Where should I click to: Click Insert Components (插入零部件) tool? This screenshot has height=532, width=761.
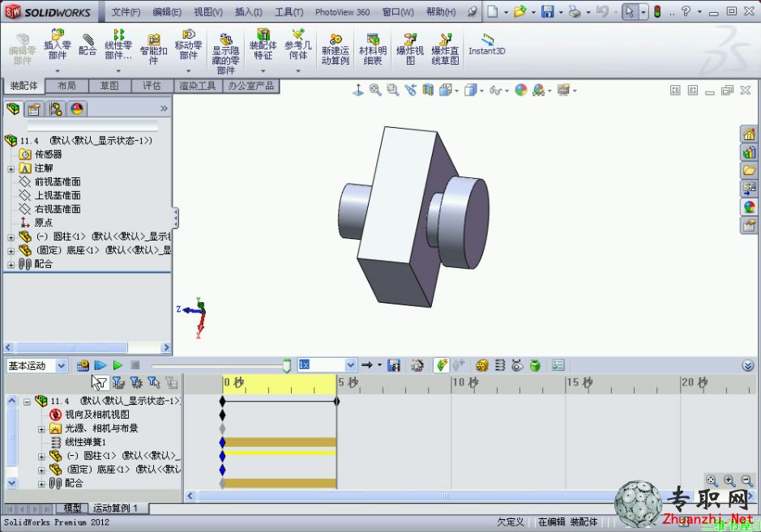tap(58, 44)
